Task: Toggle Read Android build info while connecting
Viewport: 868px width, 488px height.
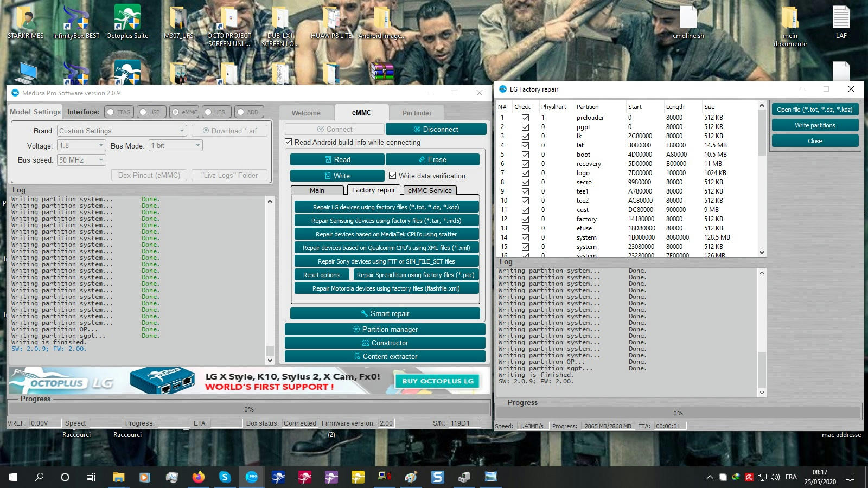Action: (289, 142)
